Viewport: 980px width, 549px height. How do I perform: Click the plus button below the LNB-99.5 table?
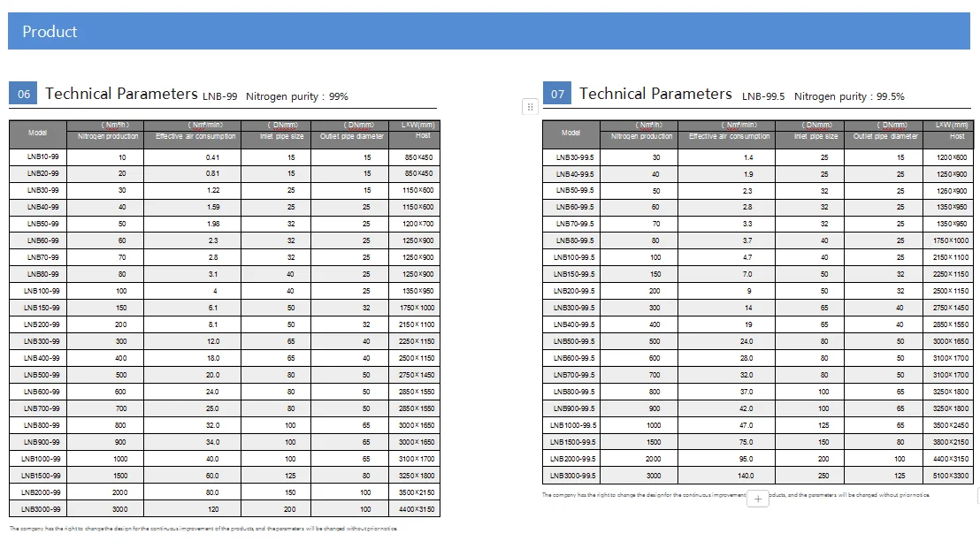757,499
